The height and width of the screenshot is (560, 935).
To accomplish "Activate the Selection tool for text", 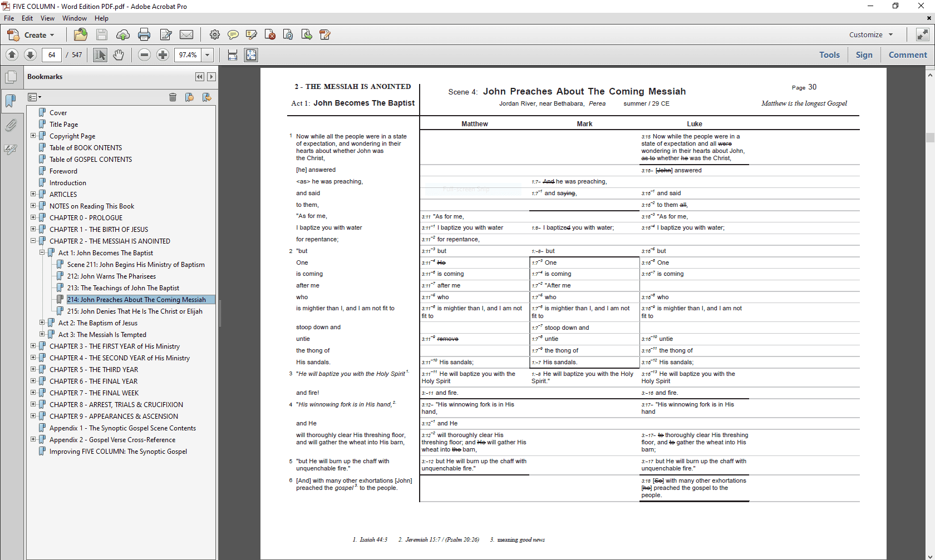I will pos(100,54).
